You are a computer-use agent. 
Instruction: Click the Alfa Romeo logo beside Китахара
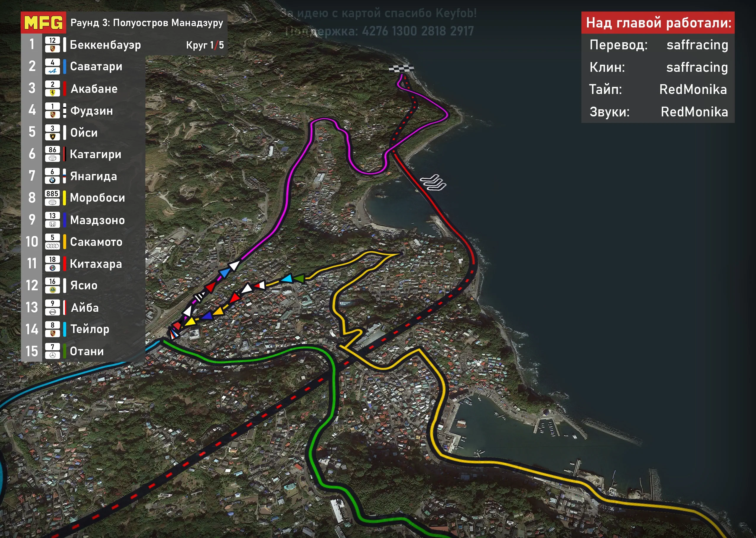pos(52,268)
